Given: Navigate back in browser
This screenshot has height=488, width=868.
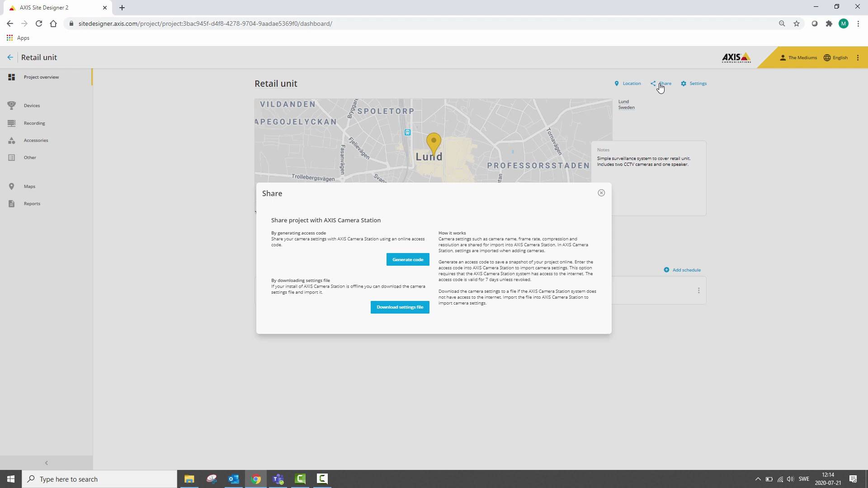Looking at the screenshot, I should 10,23.
